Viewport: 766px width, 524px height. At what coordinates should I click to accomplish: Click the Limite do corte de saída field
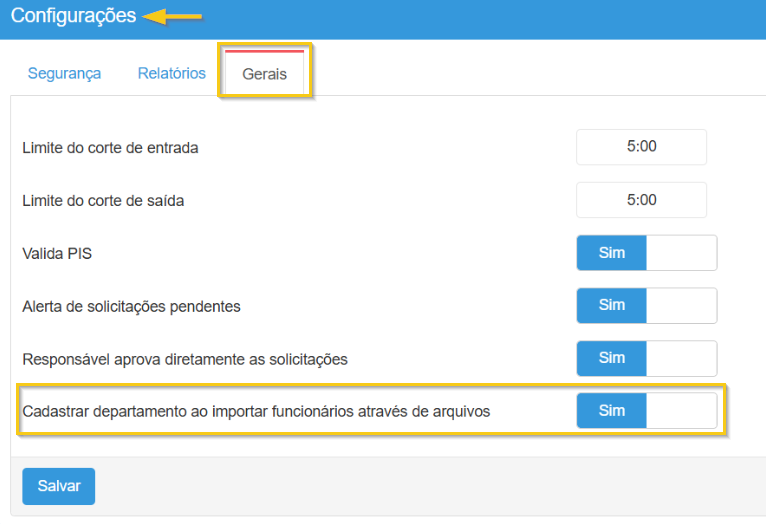[x=641, y=200]
